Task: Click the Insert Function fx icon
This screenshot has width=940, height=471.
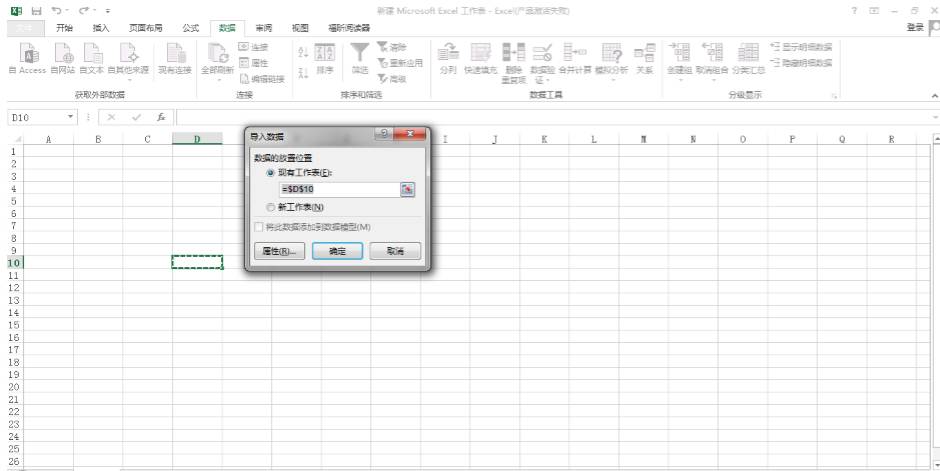Action: pos(161,117)
